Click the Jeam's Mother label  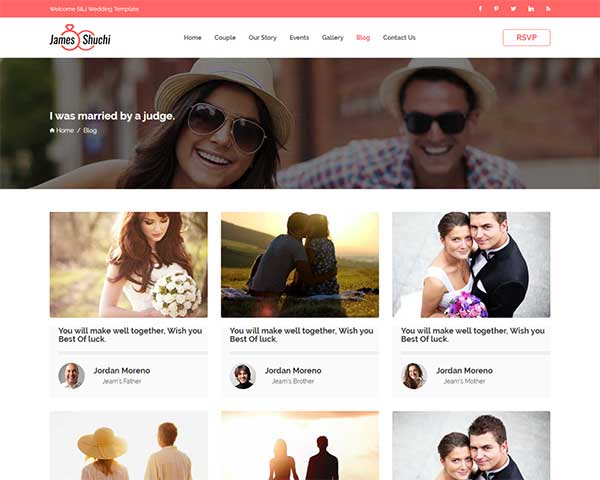[465, 381]
